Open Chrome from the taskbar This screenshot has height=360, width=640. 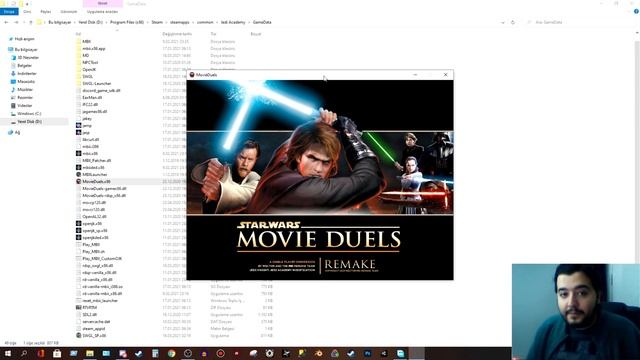[x=171, y=353]
